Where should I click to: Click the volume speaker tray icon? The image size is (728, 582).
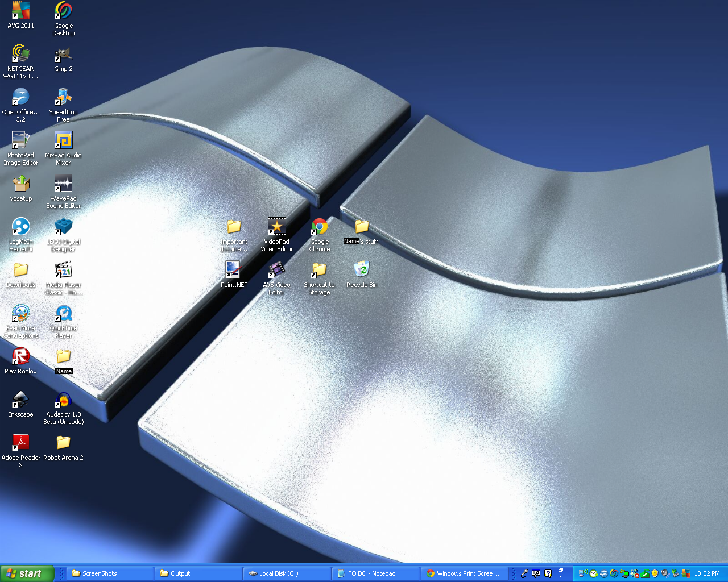click(665, 573)
